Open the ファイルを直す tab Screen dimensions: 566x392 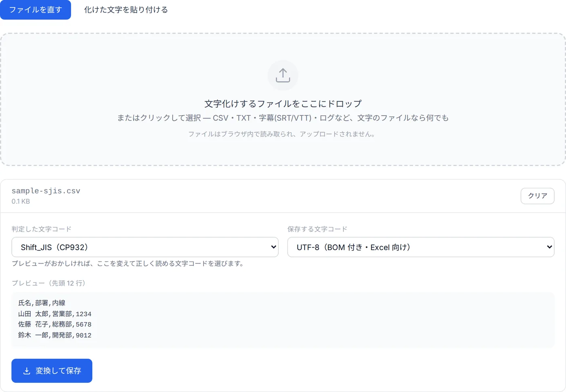[x=36, y=10]
